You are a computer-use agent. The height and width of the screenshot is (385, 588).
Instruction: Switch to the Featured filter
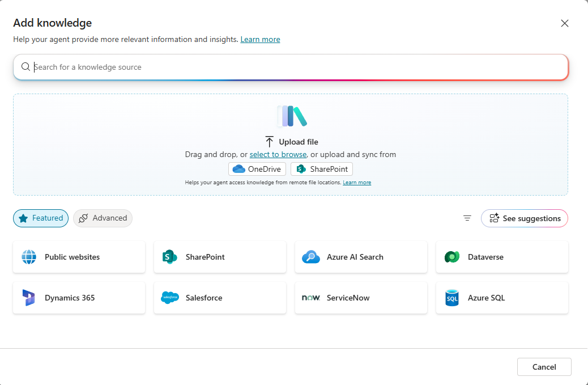point(40,218)
